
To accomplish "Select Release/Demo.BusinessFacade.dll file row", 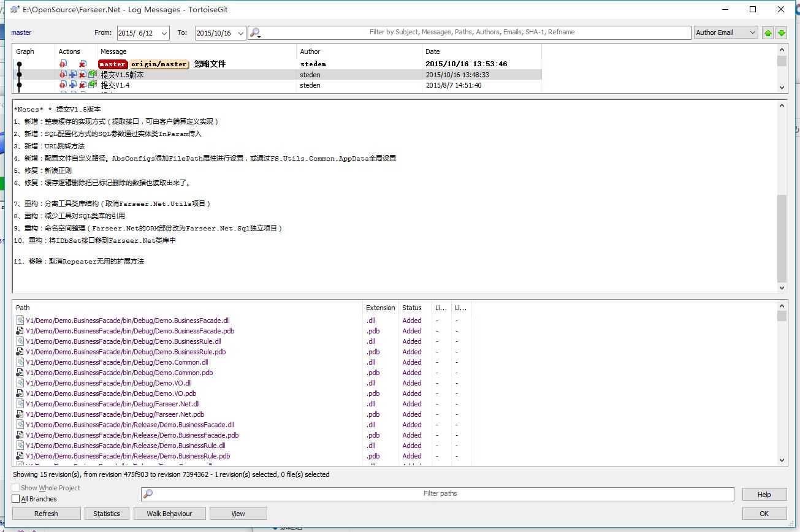I will click(242, 425).
